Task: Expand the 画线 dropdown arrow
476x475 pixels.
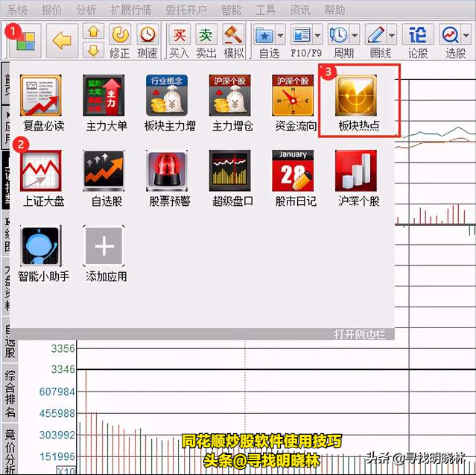Action: (392, 36)
